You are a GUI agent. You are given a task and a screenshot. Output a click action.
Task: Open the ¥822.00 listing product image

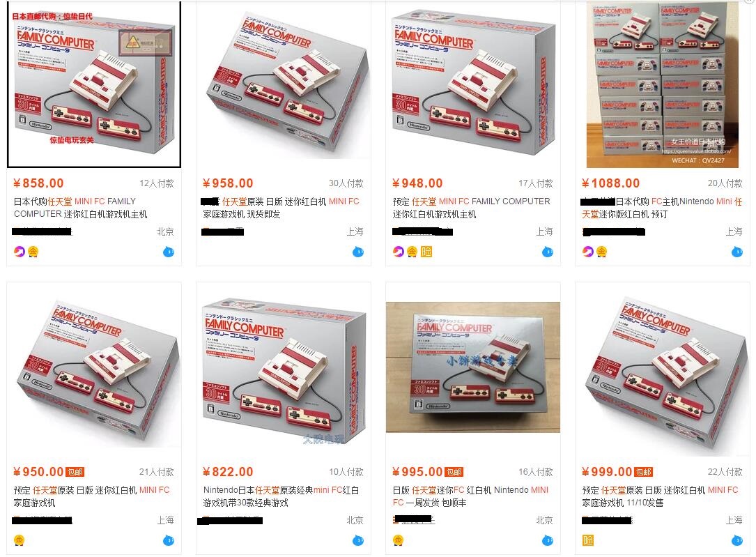(284, 369)
